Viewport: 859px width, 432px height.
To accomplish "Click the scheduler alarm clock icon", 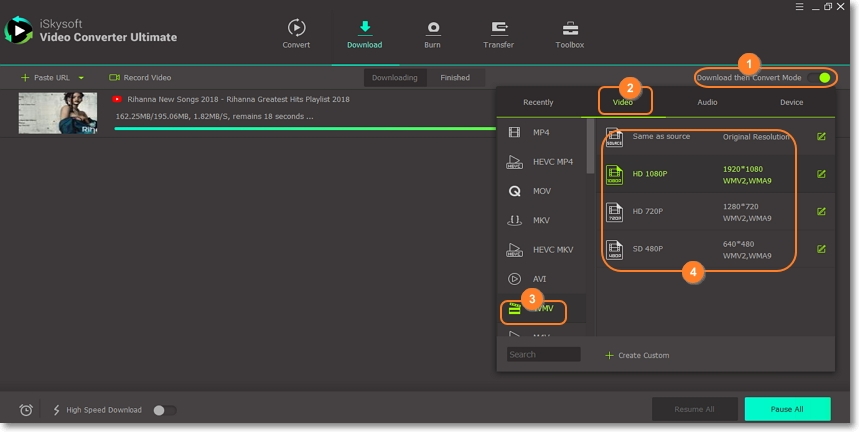I will [26, 410].
